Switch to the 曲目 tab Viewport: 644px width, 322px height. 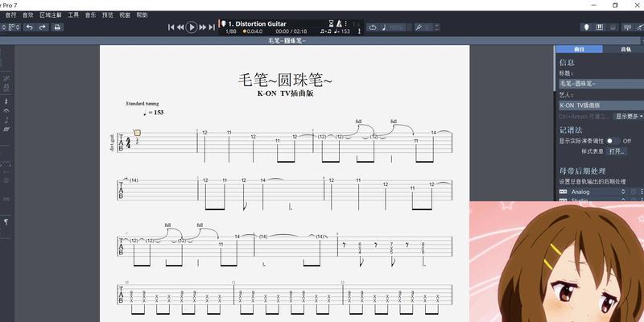(x=579, y=49)
